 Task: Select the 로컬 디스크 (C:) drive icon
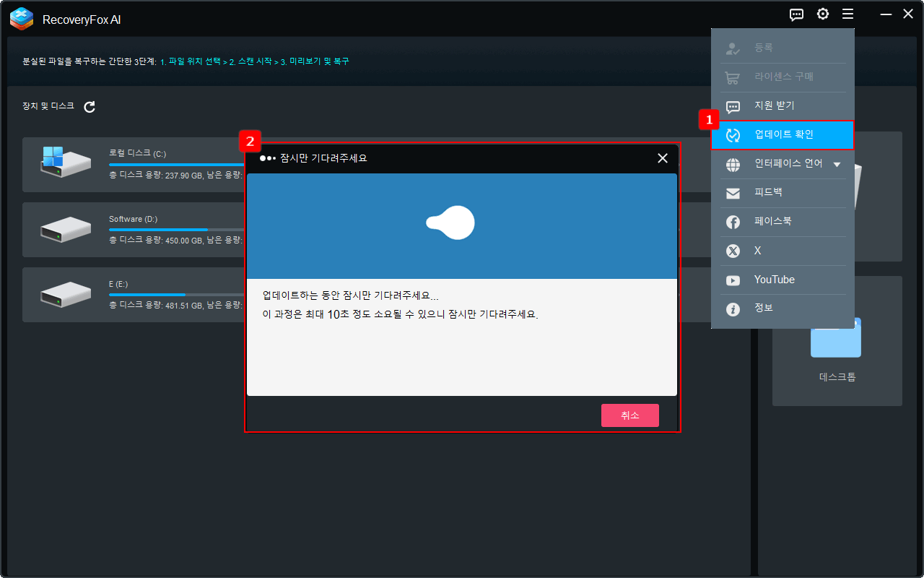pyautogui.click(x=65, y=164)
